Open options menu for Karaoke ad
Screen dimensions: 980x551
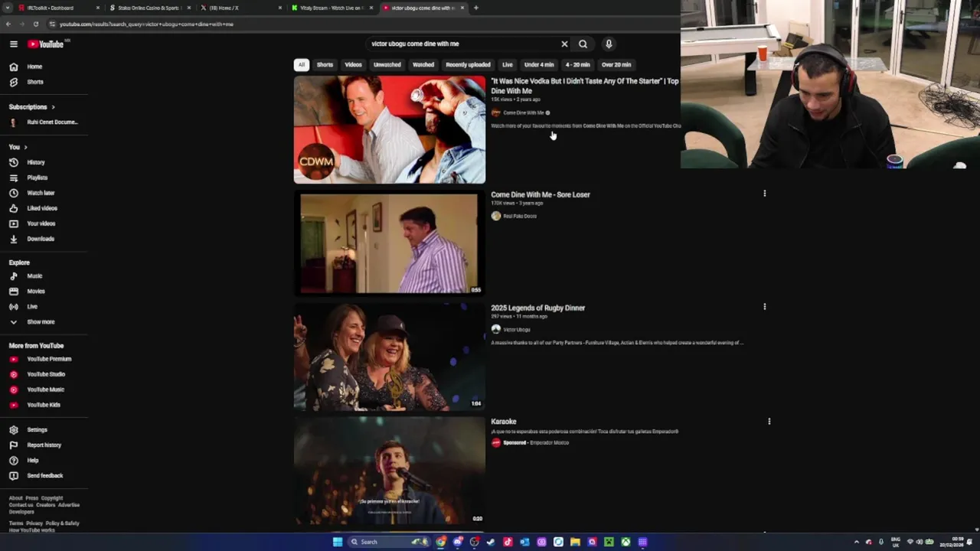pos(769,421)
